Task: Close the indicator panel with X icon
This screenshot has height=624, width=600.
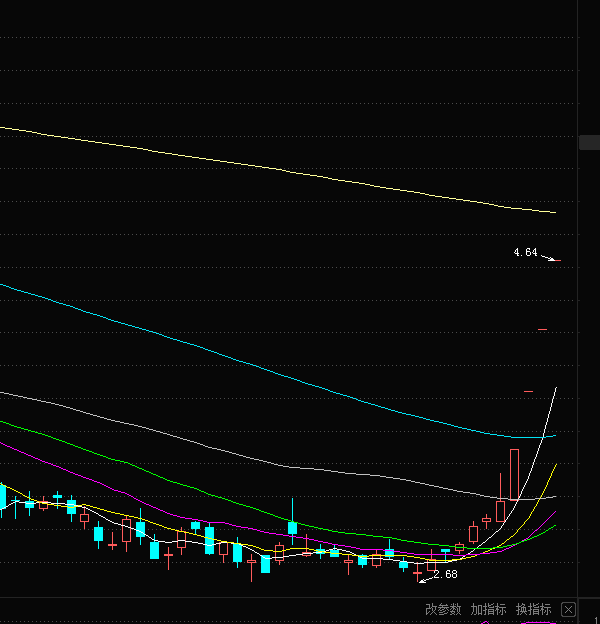Action: (x=568, y=609)
